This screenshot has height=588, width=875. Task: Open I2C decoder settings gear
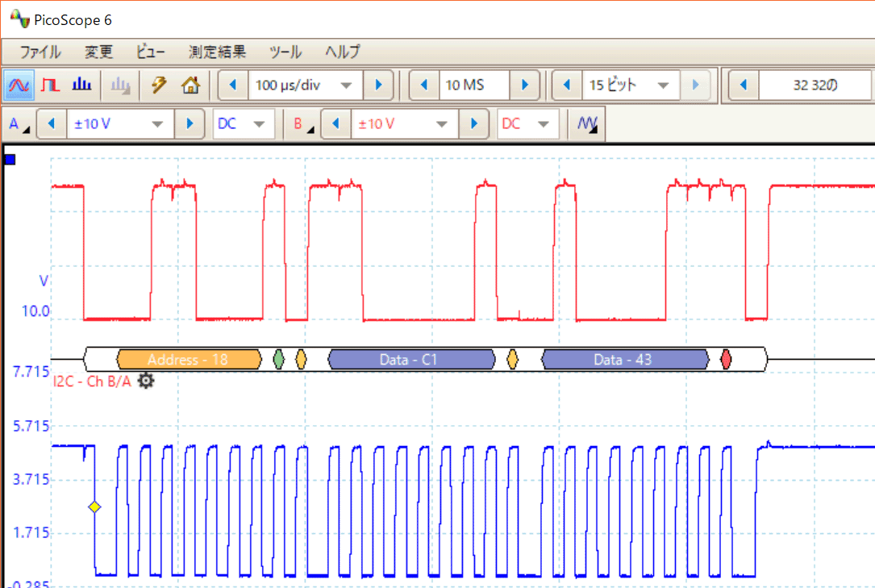[x=145, y=381]
